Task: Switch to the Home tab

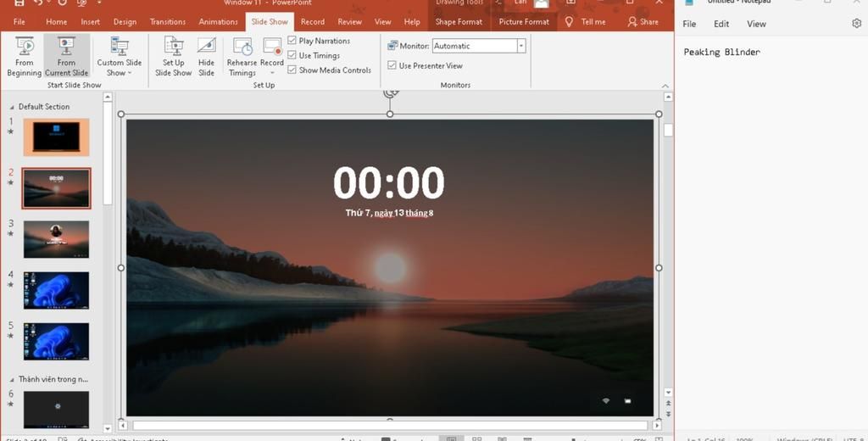Action: [57, 21]
